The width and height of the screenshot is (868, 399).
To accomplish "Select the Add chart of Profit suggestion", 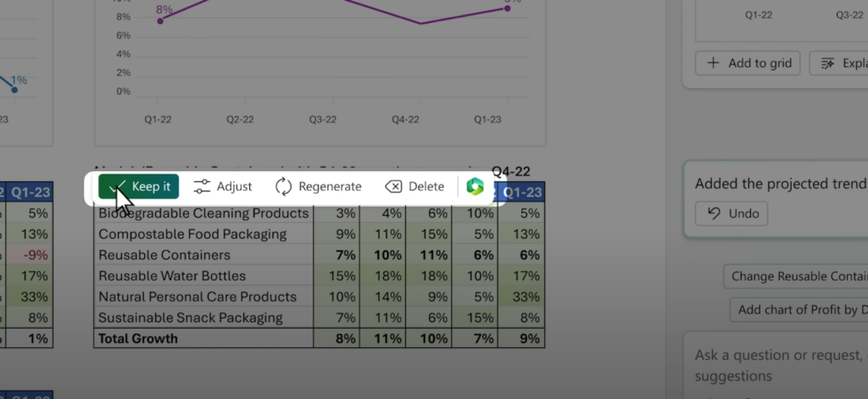I will (x=801, y=309).
